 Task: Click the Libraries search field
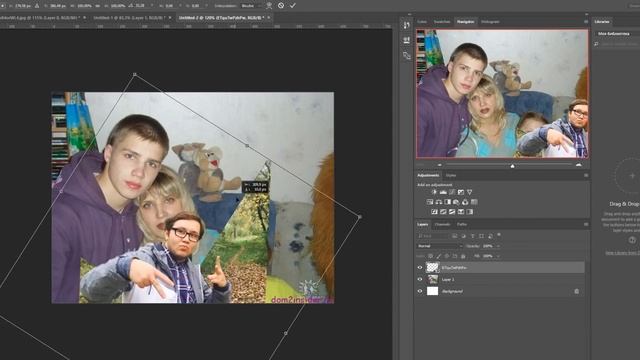(618, 44)
